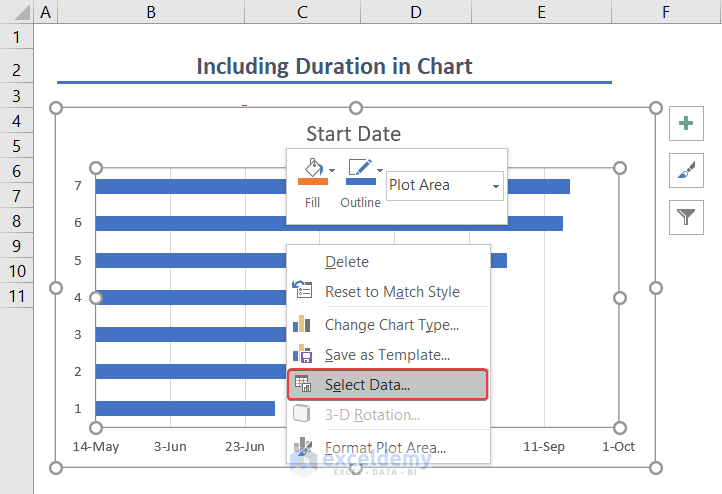Viewport: 722px width, 494px height.
Task: Choose Delete from the context menu
Action: [x=347, y=262]
